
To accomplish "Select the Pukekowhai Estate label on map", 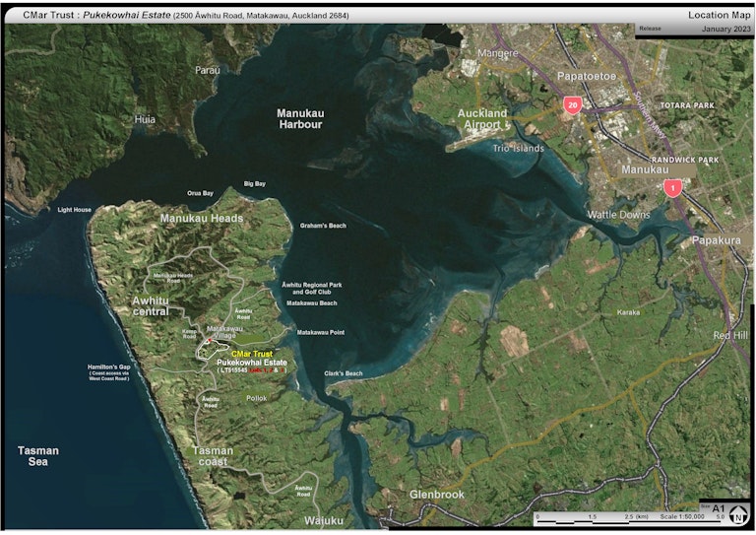I will tap(252, 363).
